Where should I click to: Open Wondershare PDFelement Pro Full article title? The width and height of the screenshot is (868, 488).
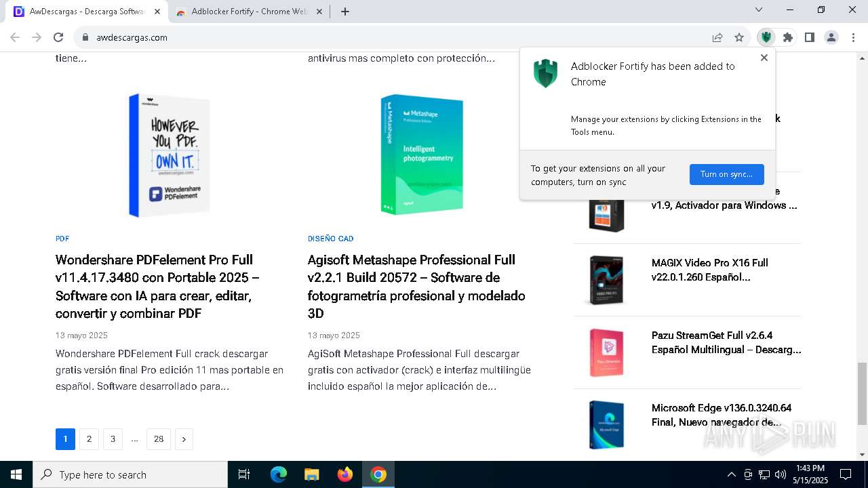pos(157,287)
